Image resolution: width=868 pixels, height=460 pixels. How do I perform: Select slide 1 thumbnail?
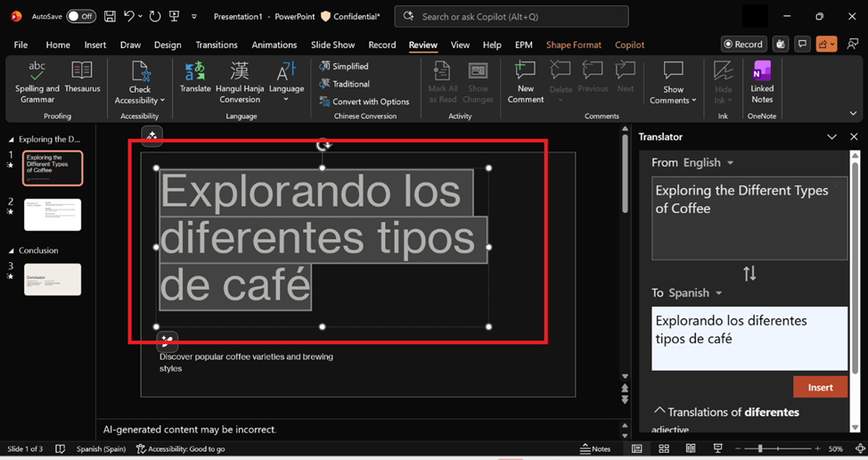[53, 168]
